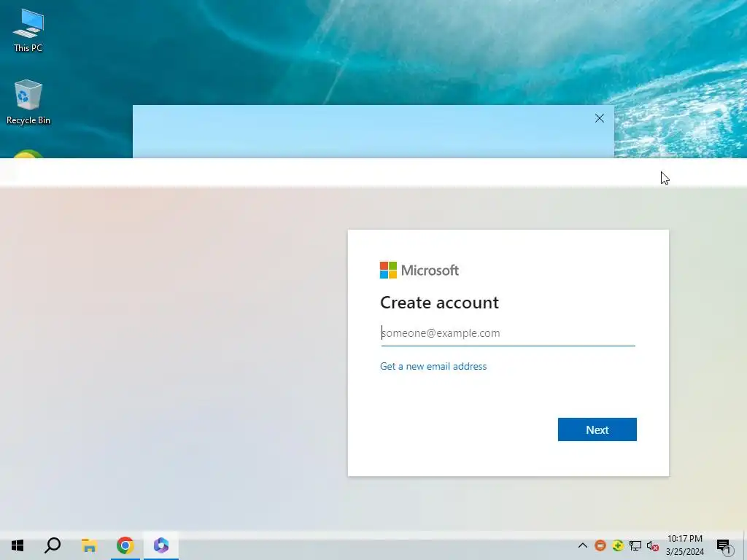
Task: Close the light blue banner window
Action: 600,119
